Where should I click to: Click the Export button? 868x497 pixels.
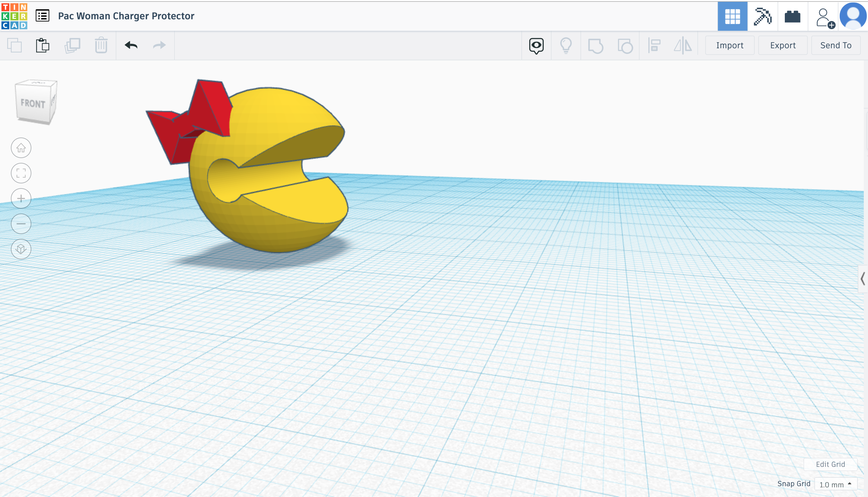point(782,46)
